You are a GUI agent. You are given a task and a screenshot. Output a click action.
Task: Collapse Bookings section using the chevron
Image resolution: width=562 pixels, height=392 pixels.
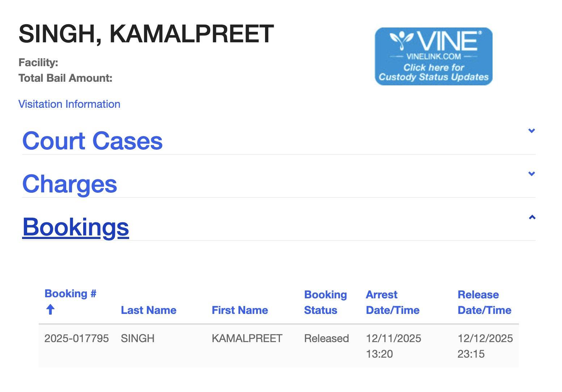532,217
